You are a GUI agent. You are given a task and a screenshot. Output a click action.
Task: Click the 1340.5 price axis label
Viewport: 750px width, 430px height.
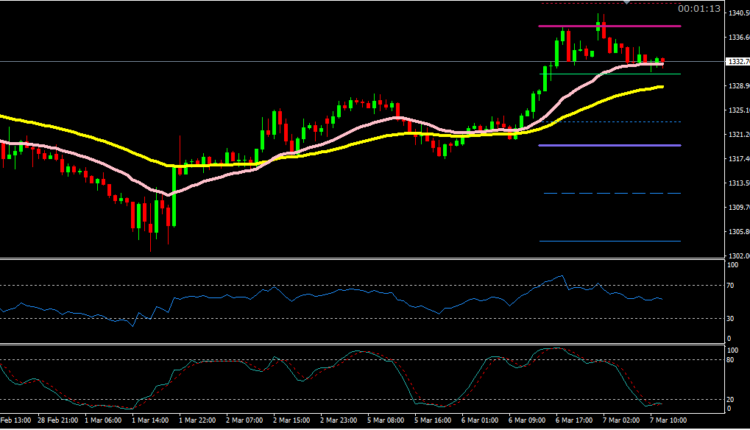click(735, 14)
